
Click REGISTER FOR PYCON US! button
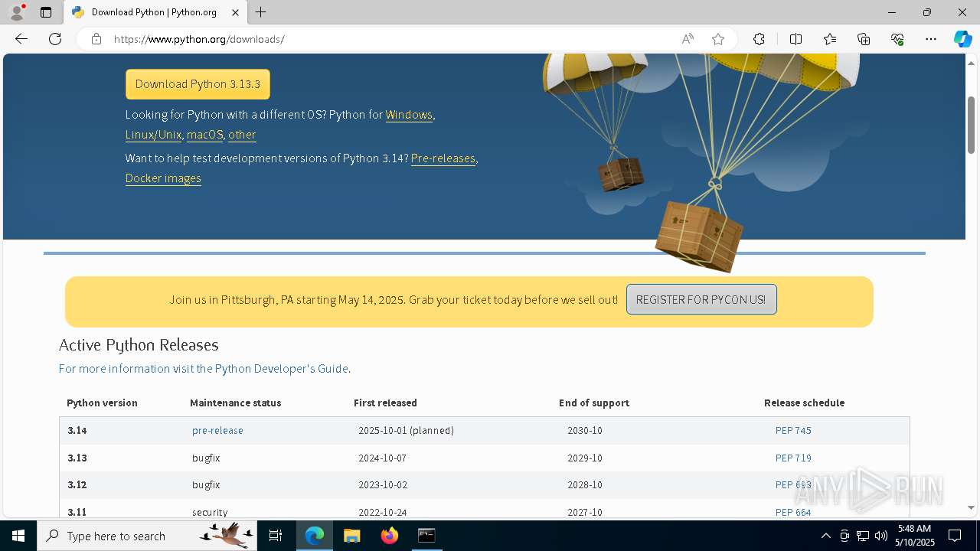point(701,299)
